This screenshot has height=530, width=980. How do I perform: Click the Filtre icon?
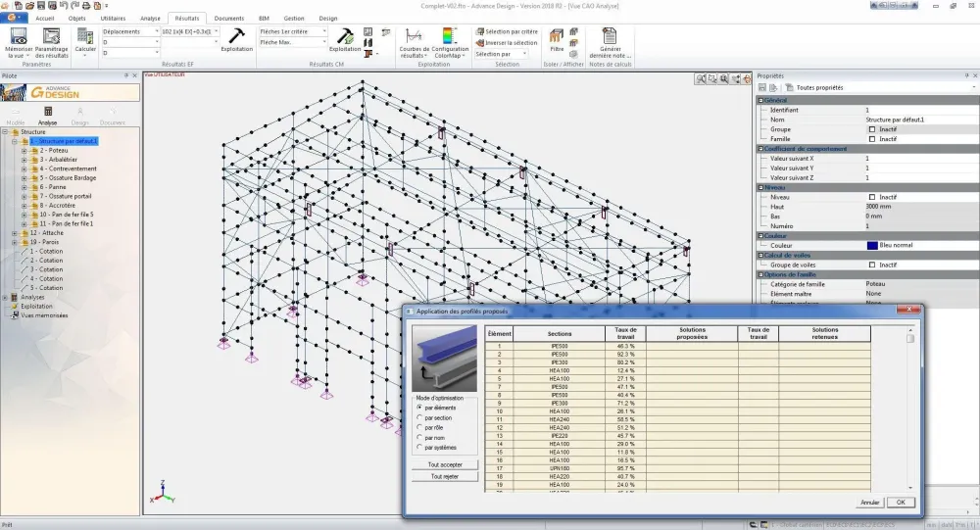pyautogui.click(x=556, y=36)
